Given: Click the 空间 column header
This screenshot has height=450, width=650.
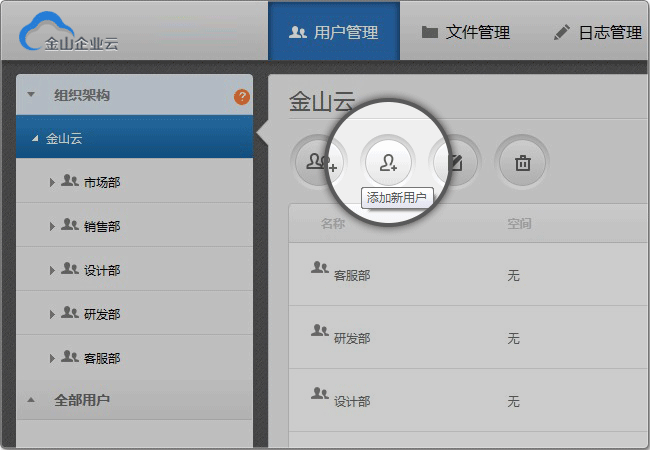Looking at the screenshot, I should [519, 224].
